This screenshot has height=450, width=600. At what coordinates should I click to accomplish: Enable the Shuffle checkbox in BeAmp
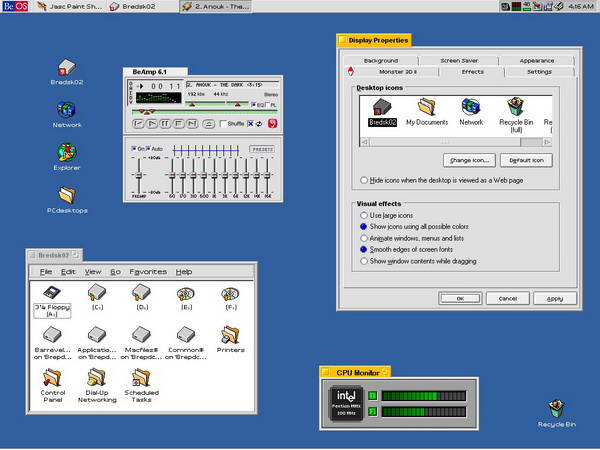tap(223, 124)
